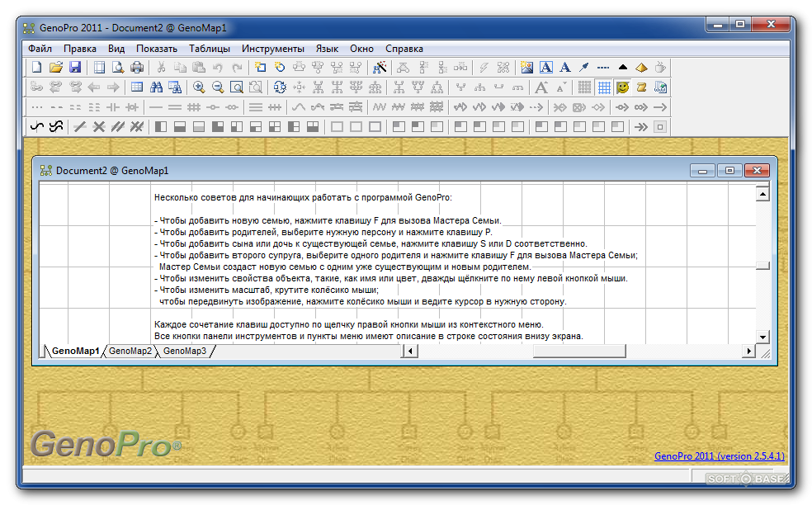This screenshot has width=812, height=505.
Task: Switch to the GenoMap2 tab
Action: point(130,352)
